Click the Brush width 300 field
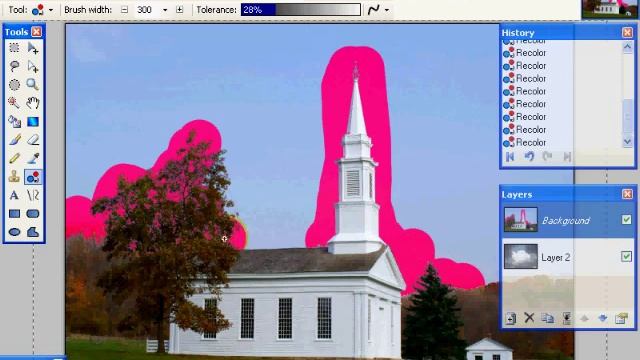This screenshot has height=360, width=640. coord(145,10)
